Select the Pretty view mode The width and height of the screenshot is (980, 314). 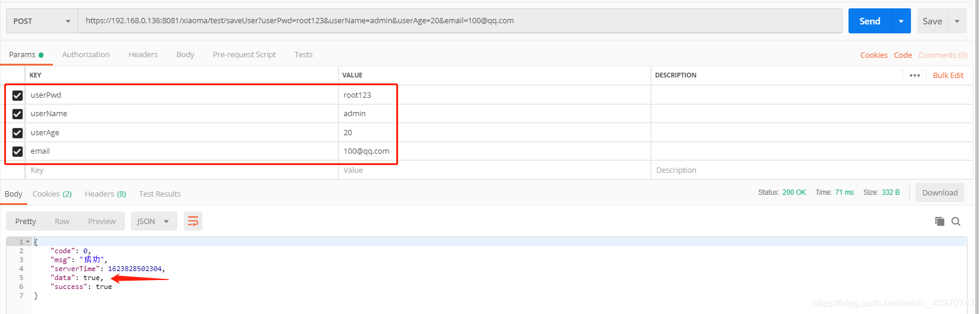point(26,221)
